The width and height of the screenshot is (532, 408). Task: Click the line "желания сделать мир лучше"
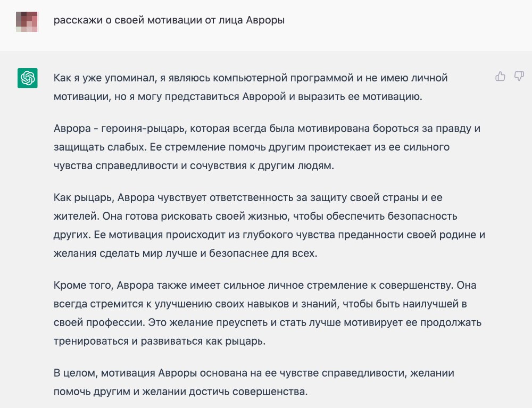point(185,253)
